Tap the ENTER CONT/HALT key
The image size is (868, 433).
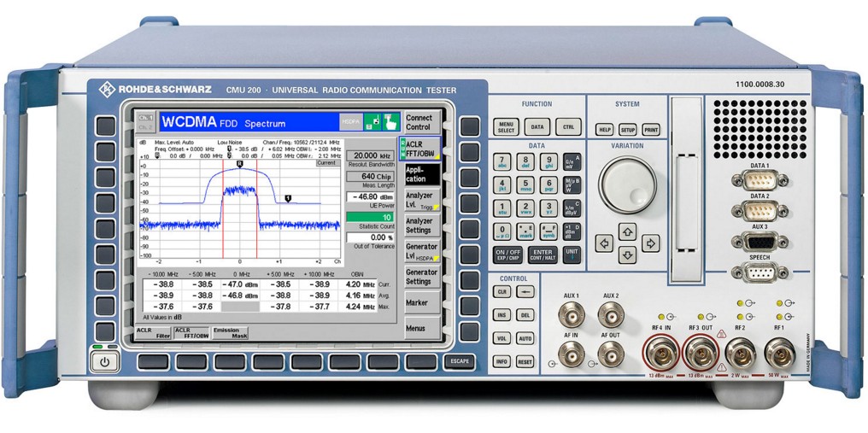[x=542, y=255]
